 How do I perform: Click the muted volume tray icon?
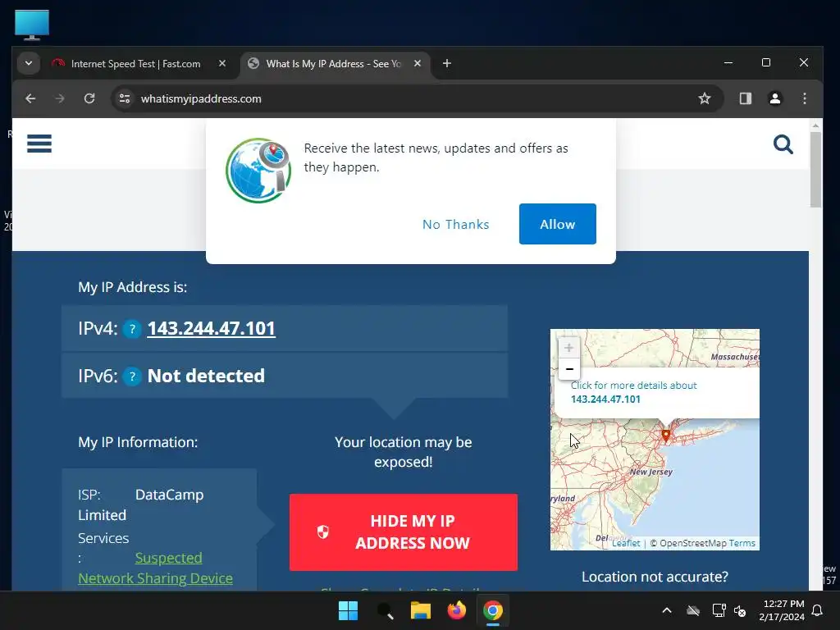point(741,610)
